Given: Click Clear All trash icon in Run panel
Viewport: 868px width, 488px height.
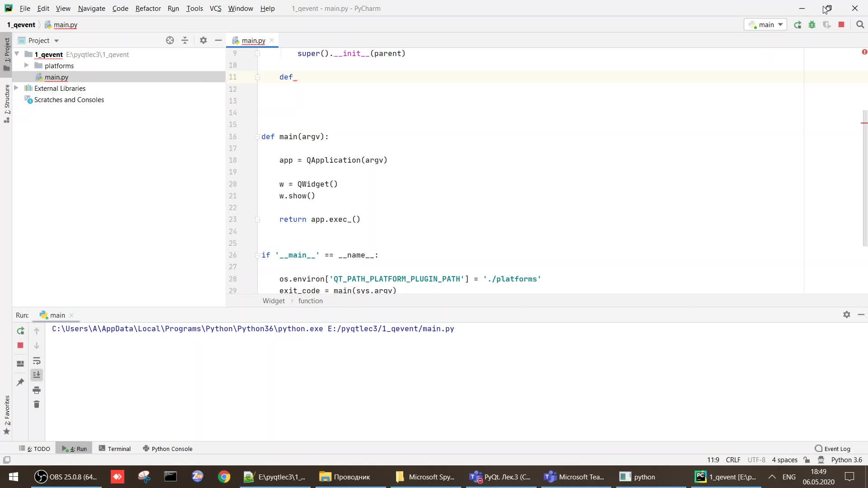Looking at the screenshot, I should pos(37,404).
